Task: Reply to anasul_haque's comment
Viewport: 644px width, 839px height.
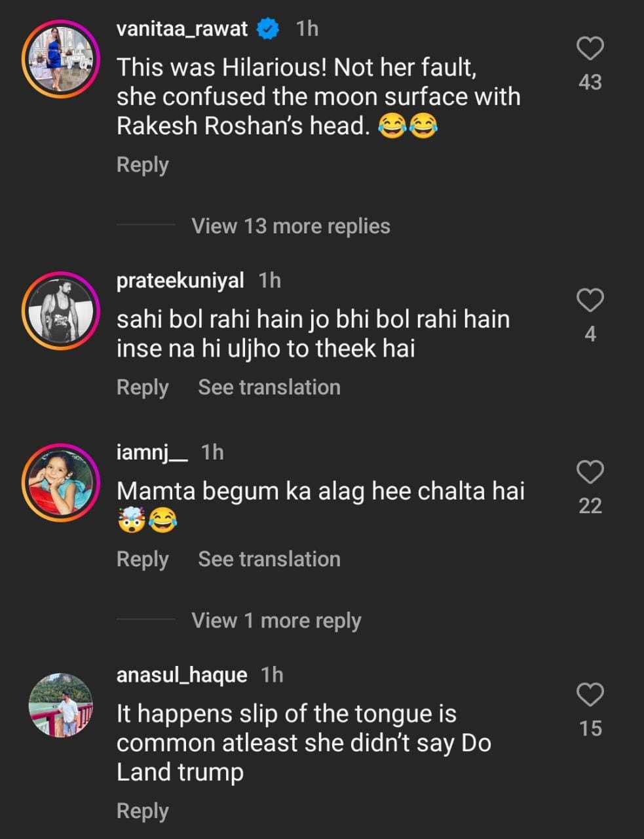Action: tap(142, 811)
